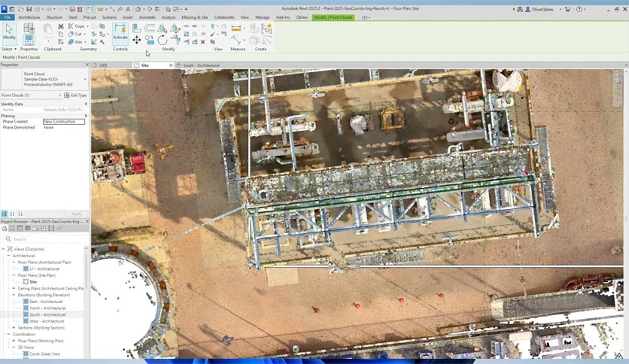Open the File menu
Viewport: 629px width, 364px height.
(8, 17)
